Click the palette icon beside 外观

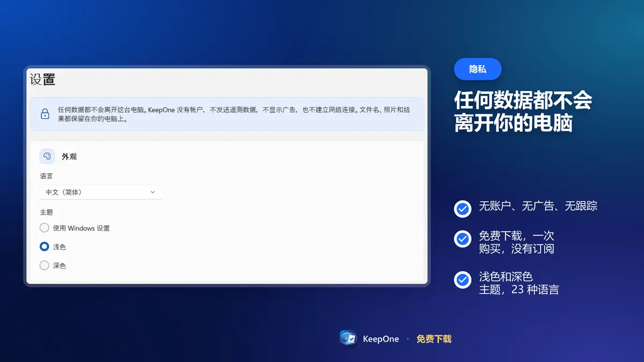point(47,156)
